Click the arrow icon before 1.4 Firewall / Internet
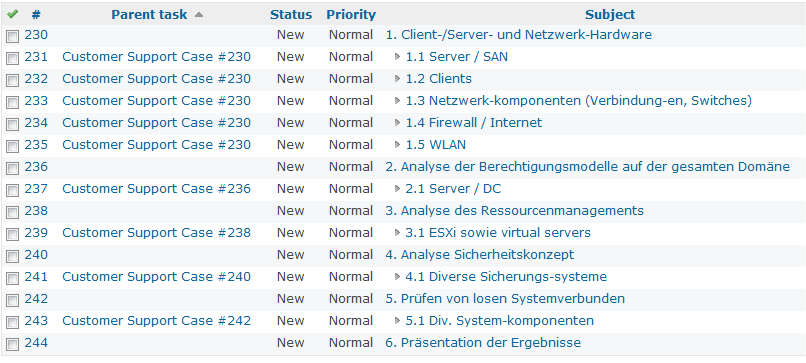Viewport: 806px width, 363px height. point(397,123)
